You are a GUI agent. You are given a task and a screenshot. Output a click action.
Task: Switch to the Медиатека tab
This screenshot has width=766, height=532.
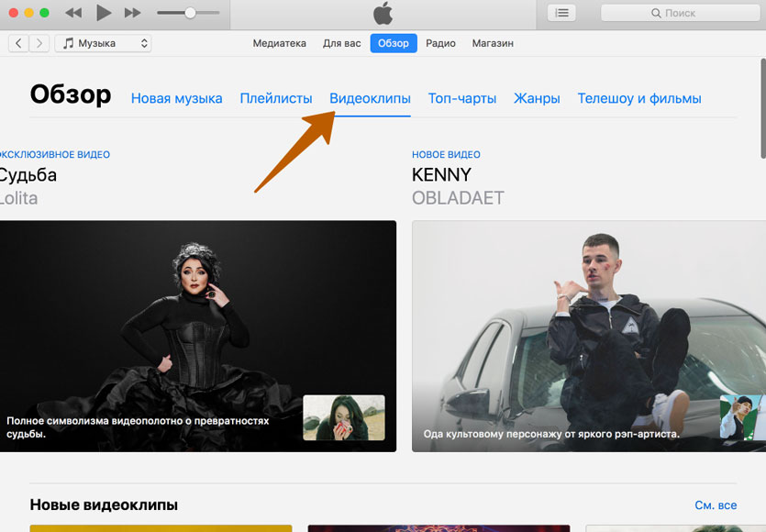click(x=280, y=43)
